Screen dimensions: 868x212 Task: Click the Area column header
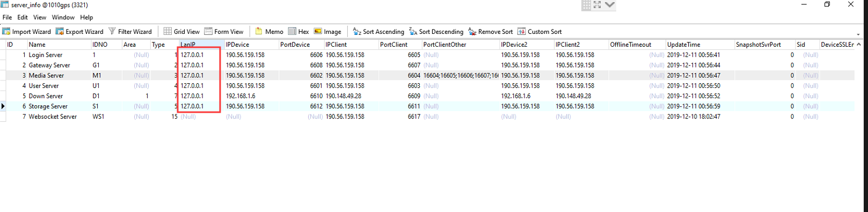pyautogui.click(x=136, y=45)
